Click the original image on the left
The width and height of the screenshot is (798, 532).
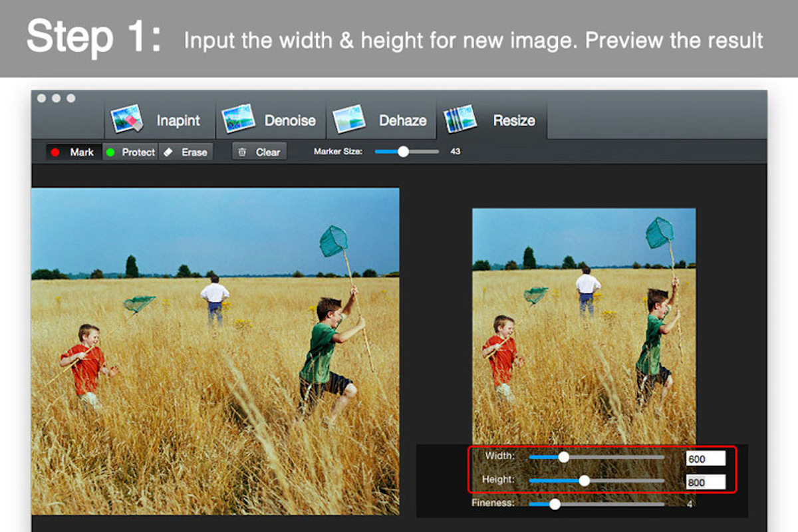coord(215,351)
